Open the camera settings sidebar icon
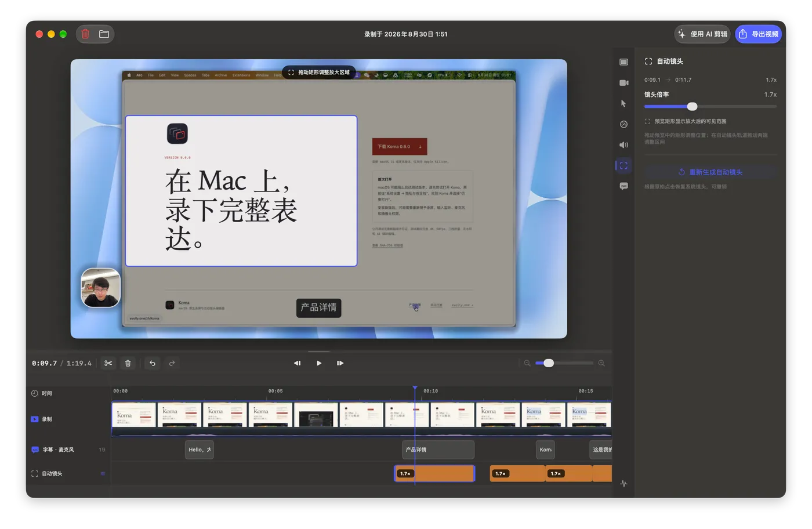This screenshot has width=812, height=529. click(x=623, y=83)
